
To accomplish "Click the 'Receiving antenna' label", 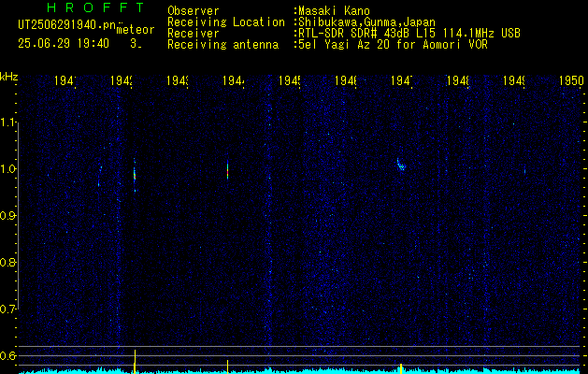I will [223, 45].
